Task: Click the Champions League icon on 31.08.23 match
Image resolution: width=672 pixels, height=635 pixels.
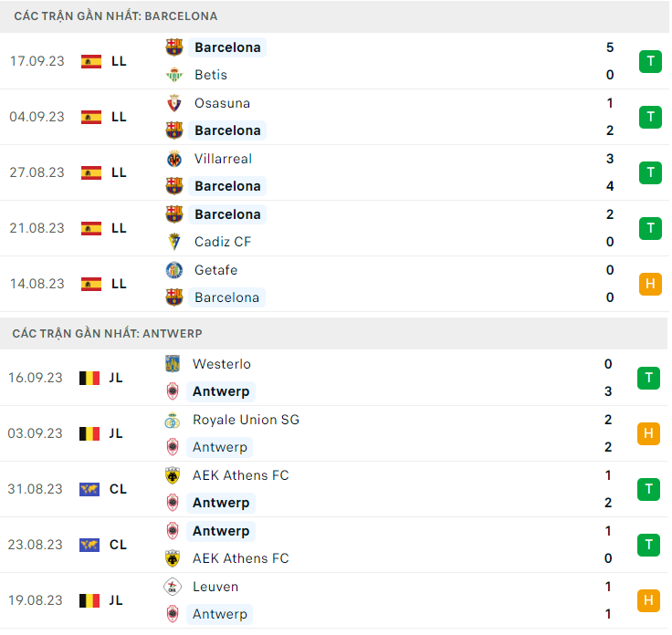Action: [89, 489]
